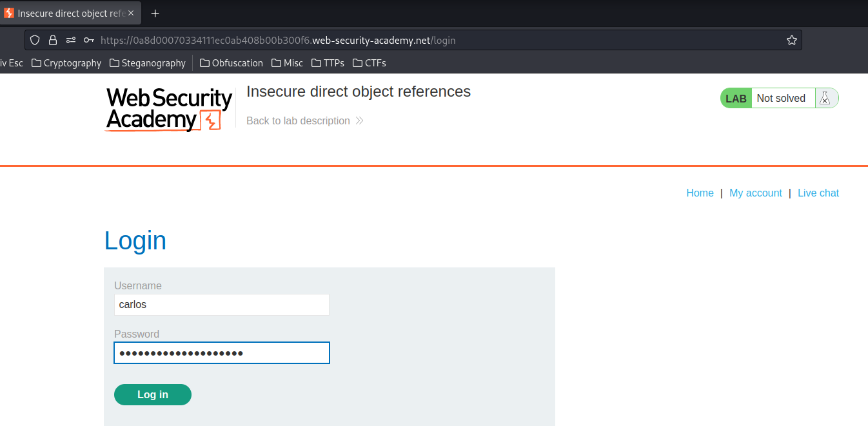
Task: Click the Username input field
Action: pyautogui.click(x=222, y=305)
